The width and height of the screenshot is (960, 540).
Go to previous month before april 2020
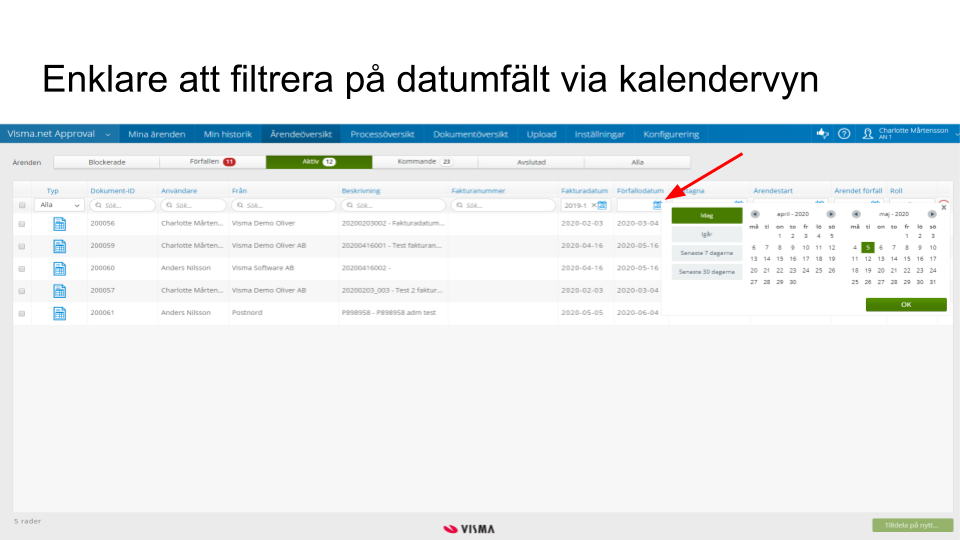coord(755,214)
